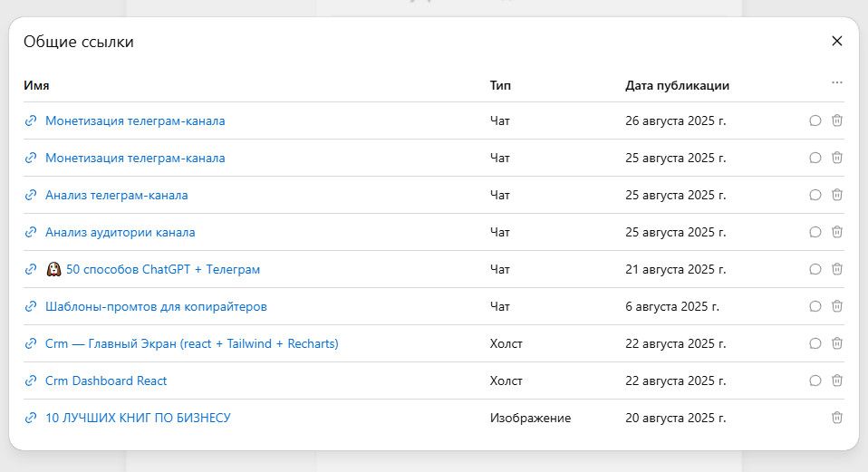Delete the Crm — Главный Экран shared link
This screenshot has width=868, height=472.
pyautogui.click(x=837, y=343)
